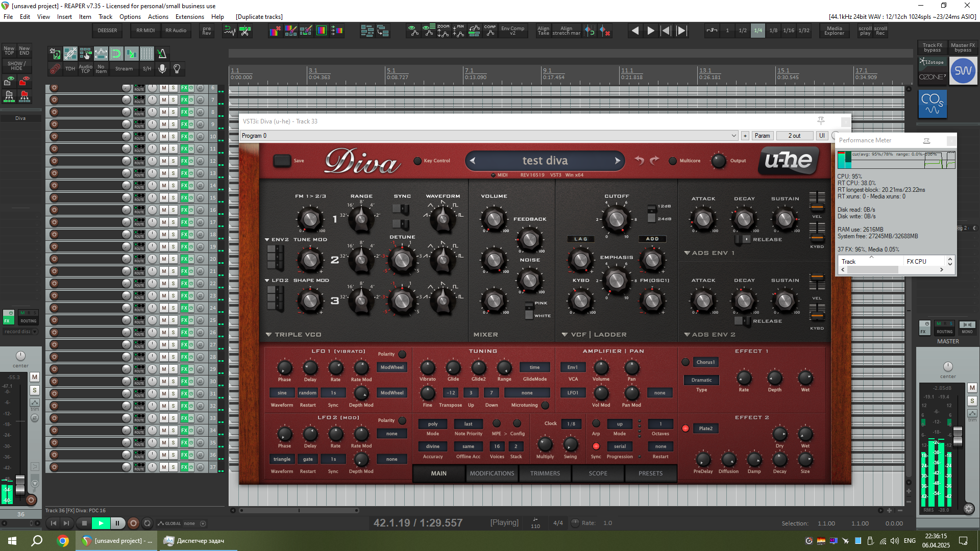
Task: Click the DEESSER toolbar button
Action: coord(107,31)
